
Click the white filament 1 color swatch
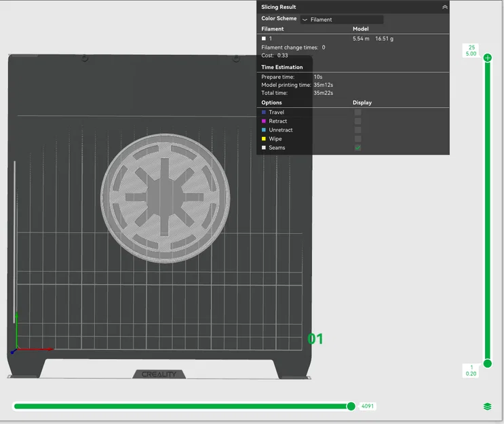[x=264, y=39]
